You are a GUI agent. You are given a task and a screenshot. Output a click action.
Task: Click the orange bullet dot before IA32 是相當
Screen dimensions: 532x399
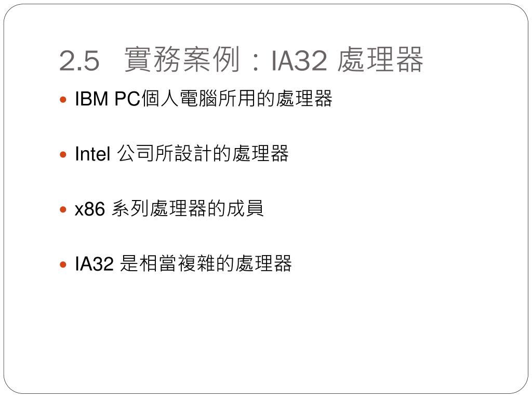63,264
